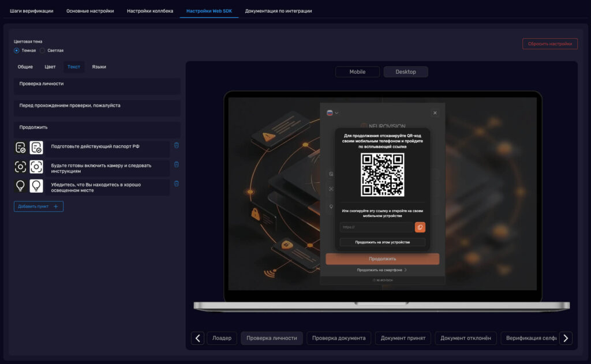Image resolution: width=591 pixels, height=364 pixels.
Task: Switch to Языки sub-tab
Action: pos(99,67)
